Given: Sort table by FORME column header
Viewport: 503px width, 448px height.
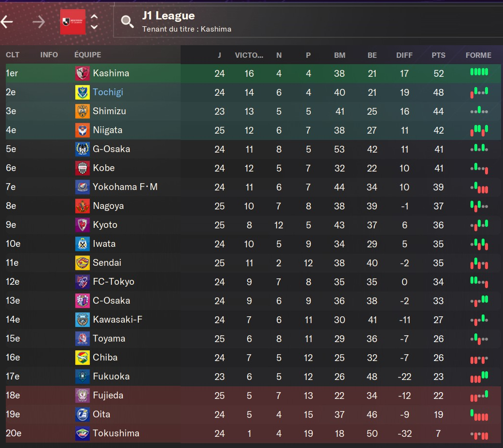Looking at the screenshot, I should 478,55.
